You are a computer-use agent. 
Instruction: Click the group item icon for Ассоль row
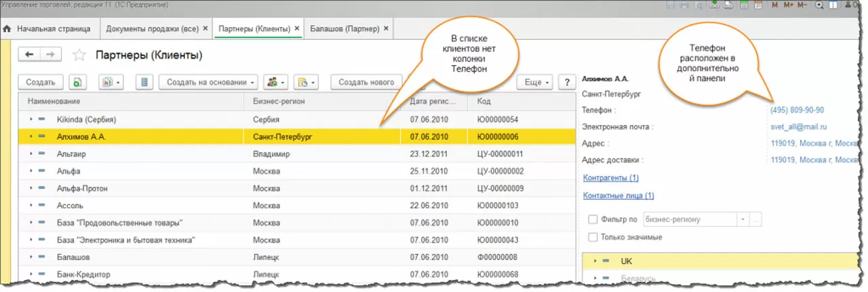pos(42,205)
